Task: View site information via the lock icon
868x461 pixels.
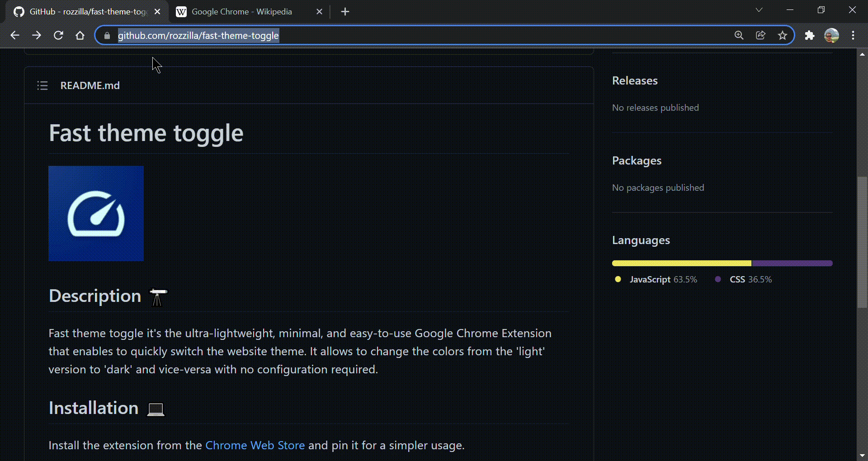Action: [107, 35]
